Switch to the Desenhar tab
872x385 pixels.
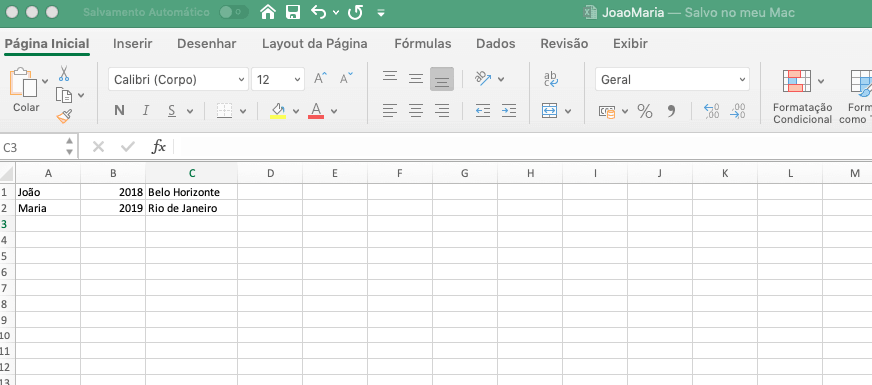[206, 43]
